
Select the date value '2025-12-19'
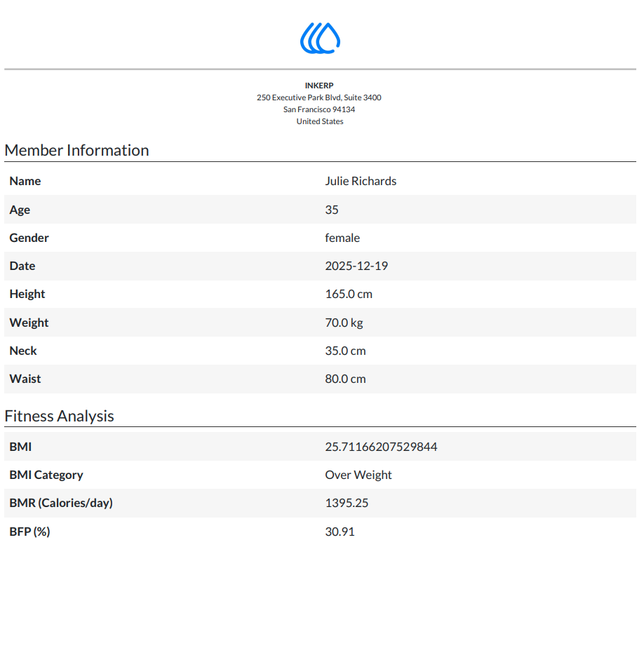pos(356,266)
